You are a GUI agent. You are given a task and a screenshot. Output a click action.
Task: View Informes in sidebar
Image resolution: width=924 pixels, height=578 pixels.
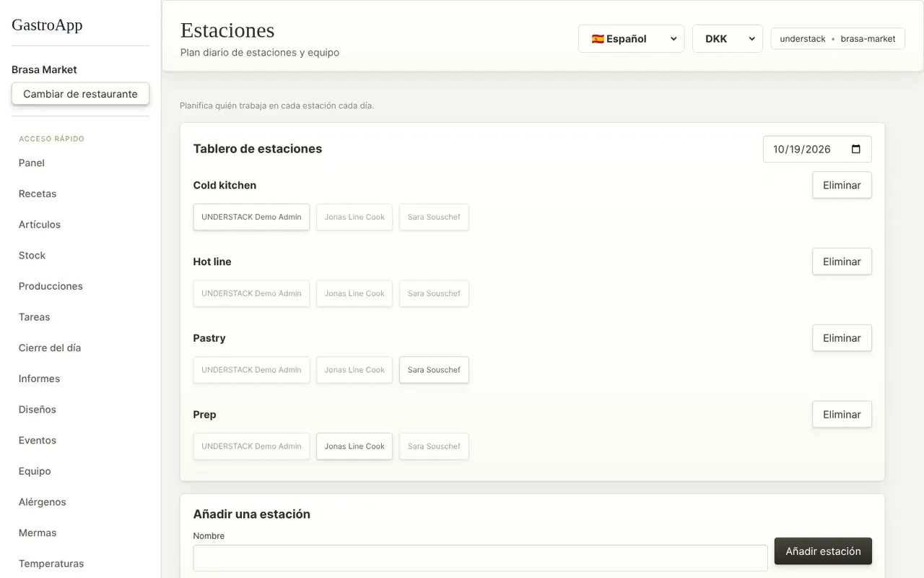point(39,379)
